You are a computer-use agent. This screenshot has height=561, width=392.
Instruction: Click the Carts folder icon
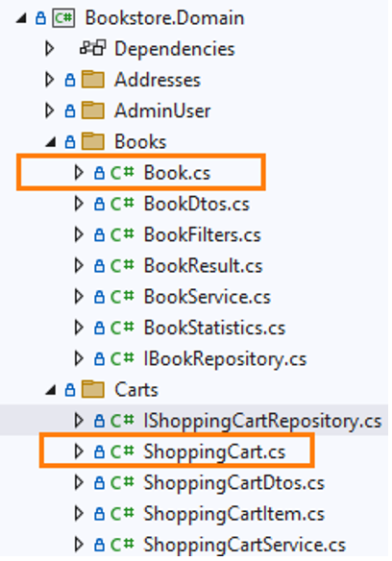pos(93,390)
